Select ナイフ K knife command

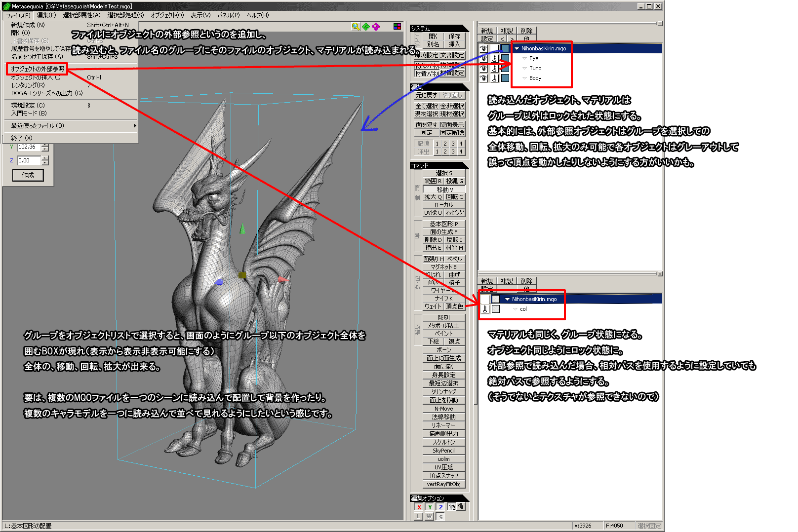coord(444,299)
